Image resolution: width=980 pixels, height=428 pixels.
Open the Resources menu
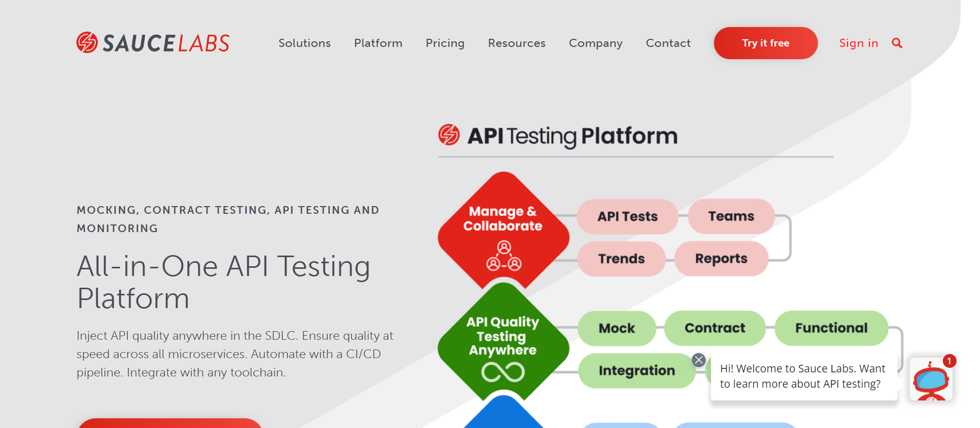(517, 43)
